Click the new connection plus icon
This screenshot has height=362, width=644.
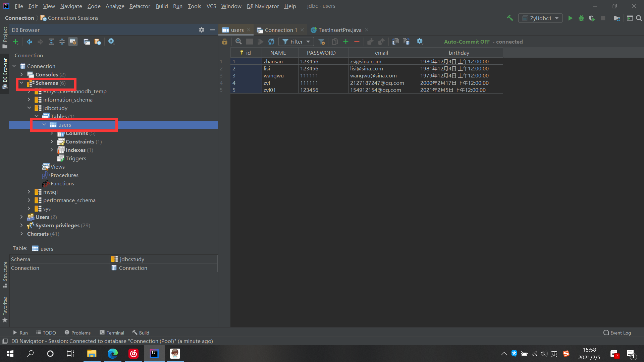pos(15,42)
